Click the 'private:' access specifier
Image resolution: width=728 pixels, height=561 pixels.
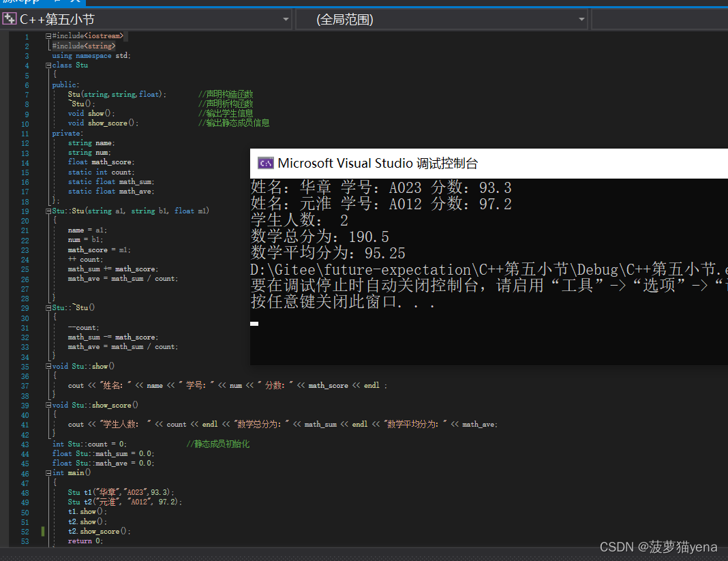(67, 134)
